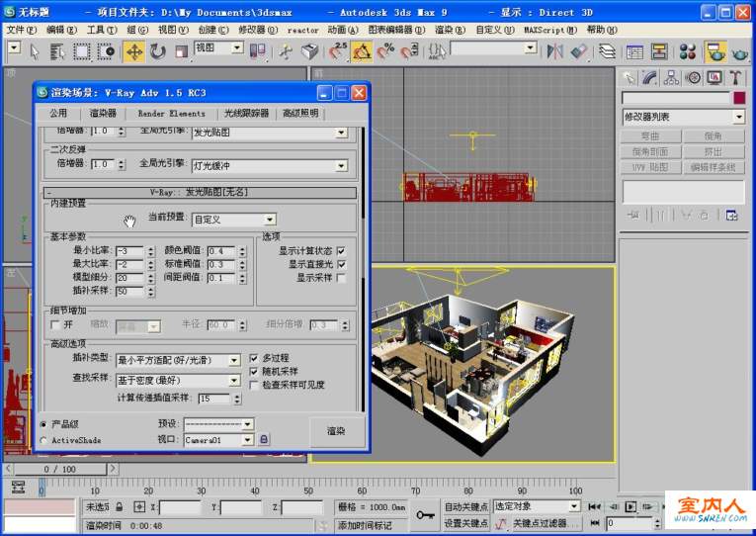Viewport: 756px width, 536px height.
Task: Open the 渲染(R) menu
Action: pos(451,30)
